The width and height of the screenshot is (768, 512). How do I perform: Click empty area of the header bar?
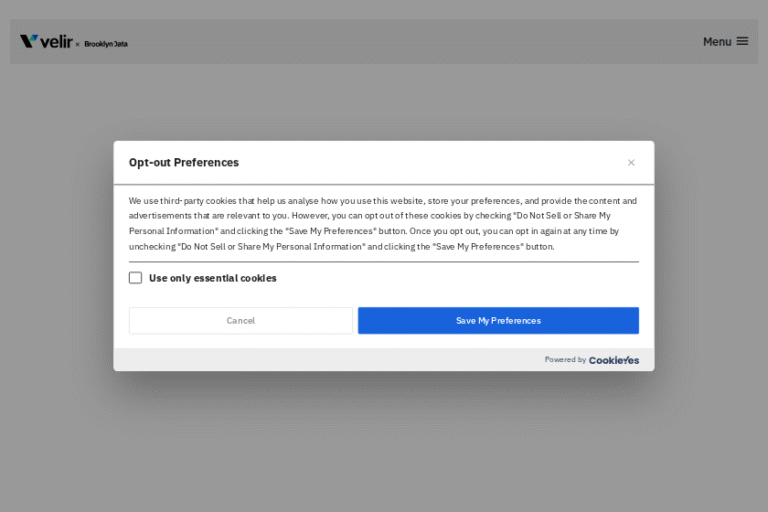(x=400, y=41)
